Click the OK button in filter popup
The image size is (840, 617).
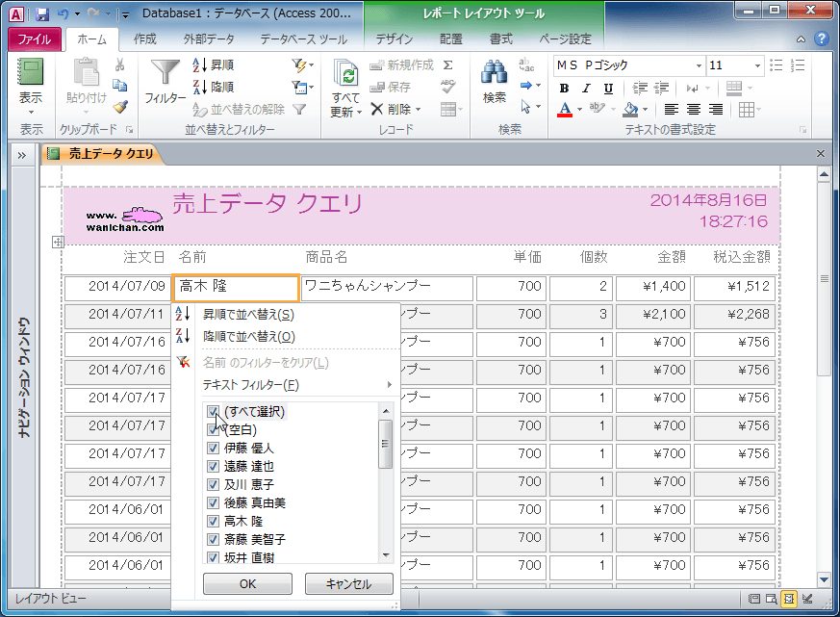tap(247, 583)
